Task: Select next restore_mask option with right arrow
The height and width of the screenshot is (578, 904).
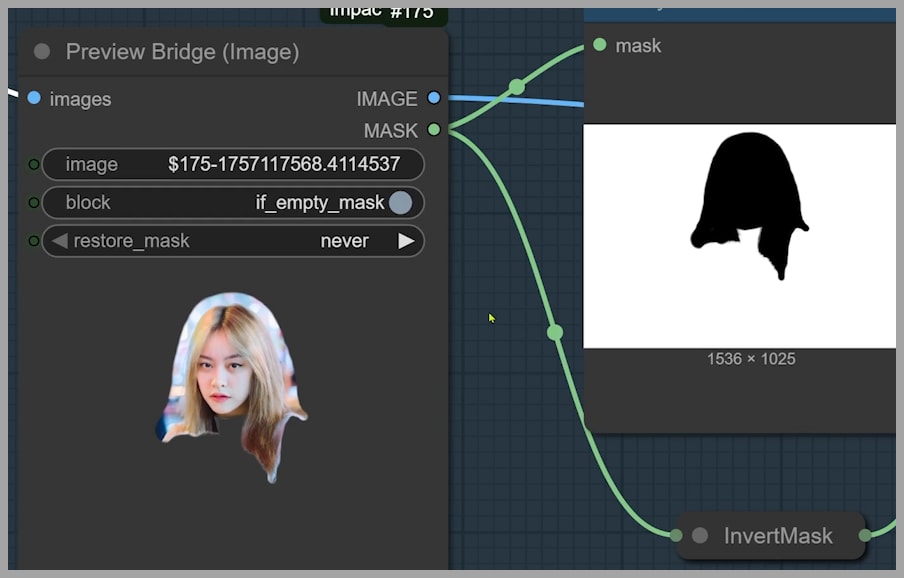Action: 406,241
